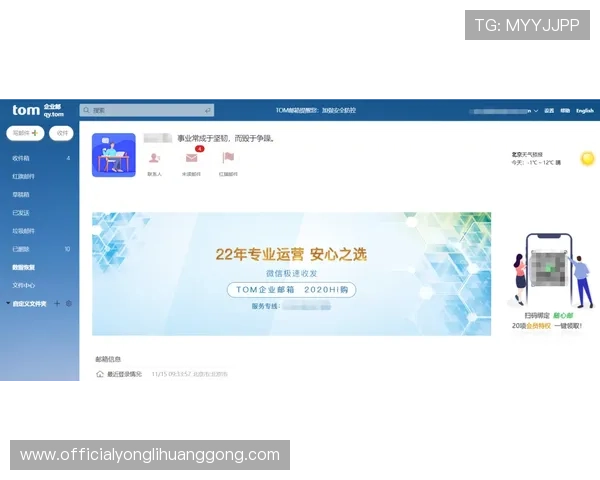Click the 22年专业运营 promotional banner
This screenshot has width=600, height=480.
click(292, 274)
